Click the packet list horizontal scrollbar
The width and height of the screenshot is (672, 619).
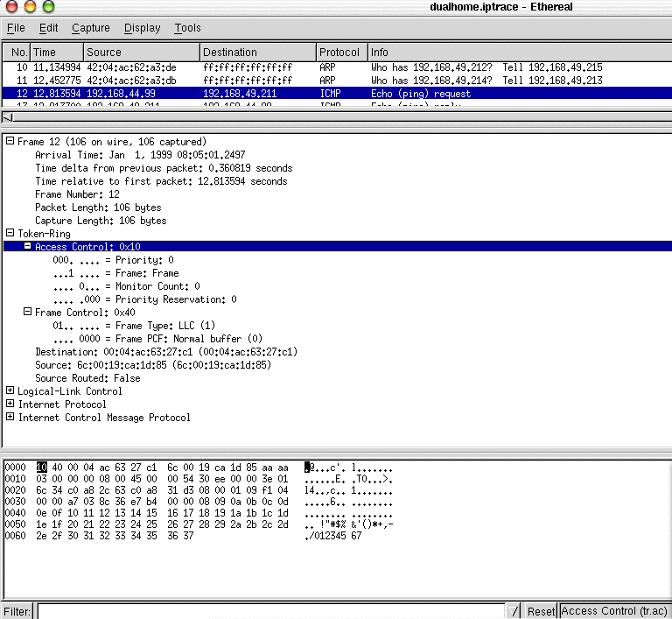pyautogui.click(x=337, y=117)
